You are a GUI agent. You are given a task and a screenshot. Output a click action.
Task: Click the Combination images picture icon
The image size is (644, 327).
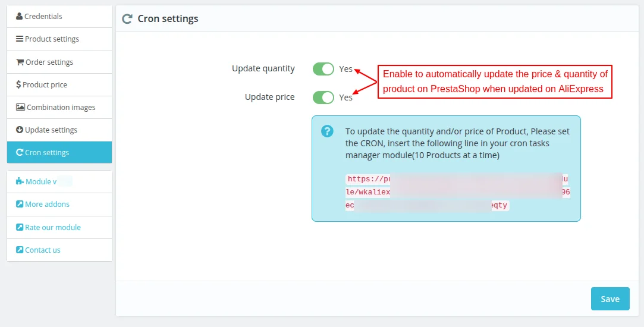coord(20,108)
